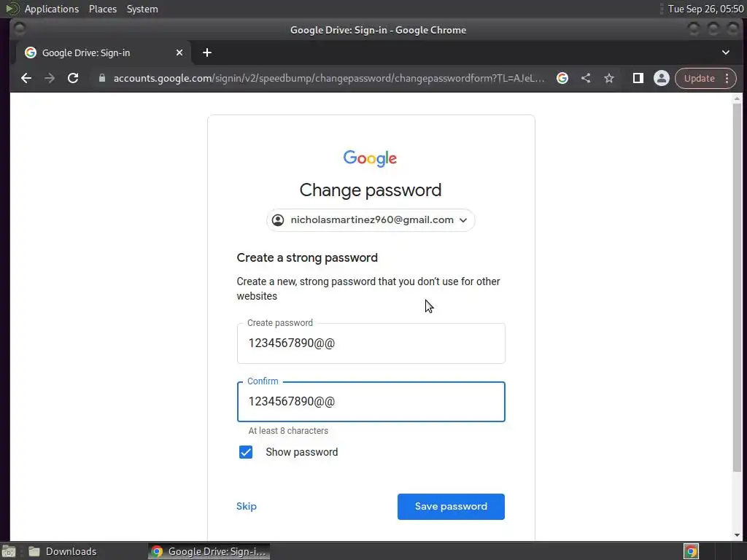Open a new tab with the plus button
Image resolution: width=747 pixels, height=560 pixels.
(206, 52)
